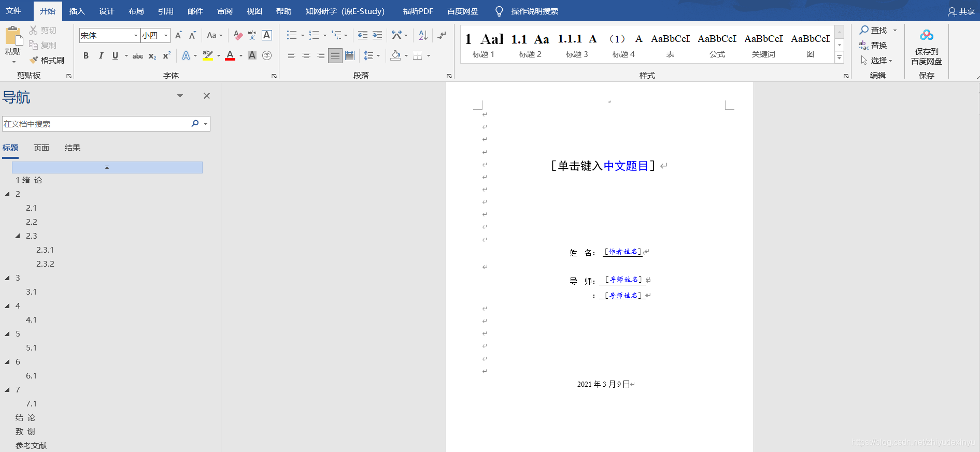
Task: Click the yellow text highlight color button
Action: (x=208, y=55)
